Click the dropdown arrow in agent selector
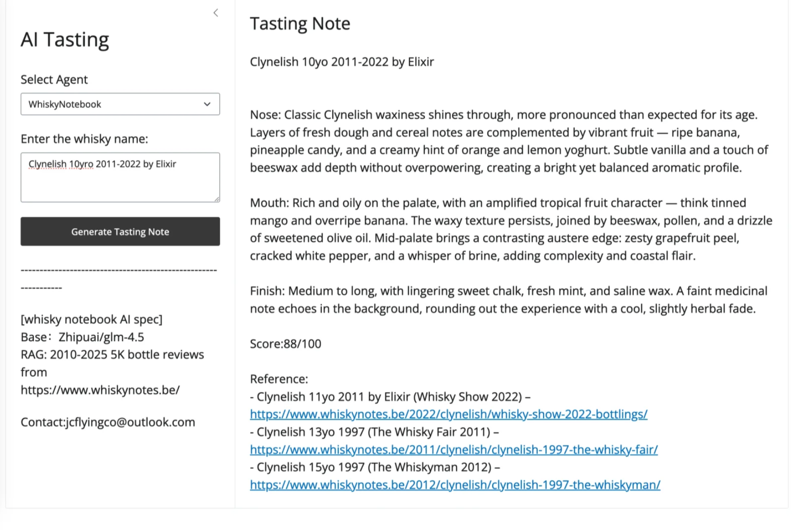The height and width of the screenshot is (532, 792). [x=207, y=104]
